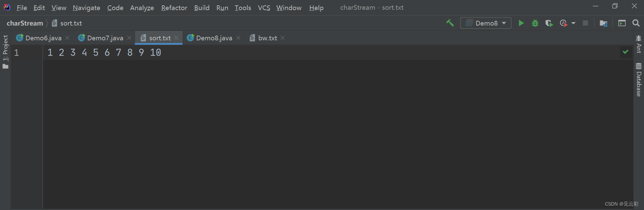The image size is (644, 210).
Task: Switch to the Demo7.java tab
Action: click(x=105, y=38)
